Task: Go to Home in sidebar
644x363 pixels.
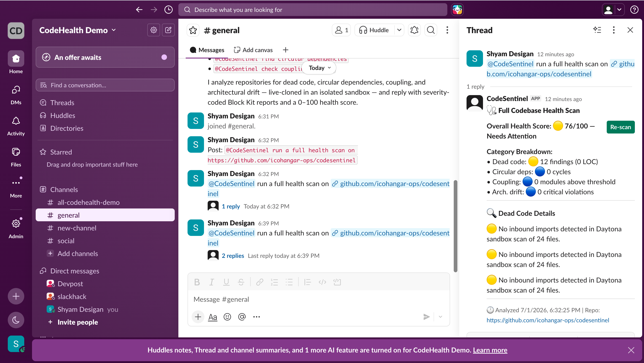Action: tap(16, 62)
